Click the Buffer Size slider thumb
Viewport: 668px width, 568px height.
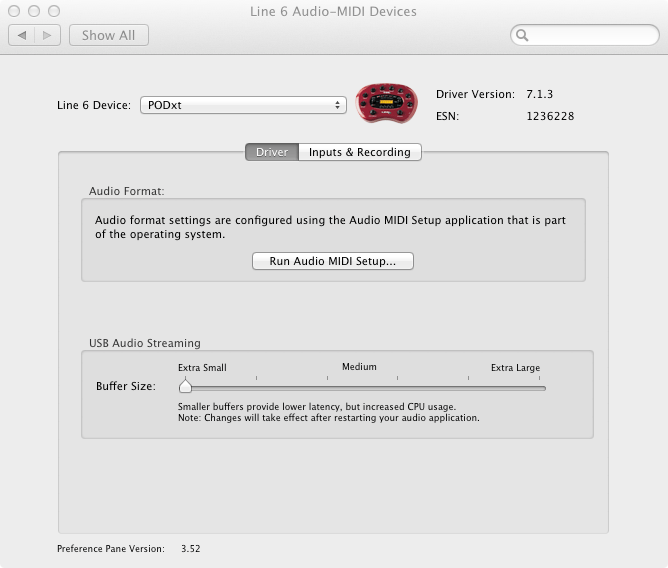click(185, 386)
